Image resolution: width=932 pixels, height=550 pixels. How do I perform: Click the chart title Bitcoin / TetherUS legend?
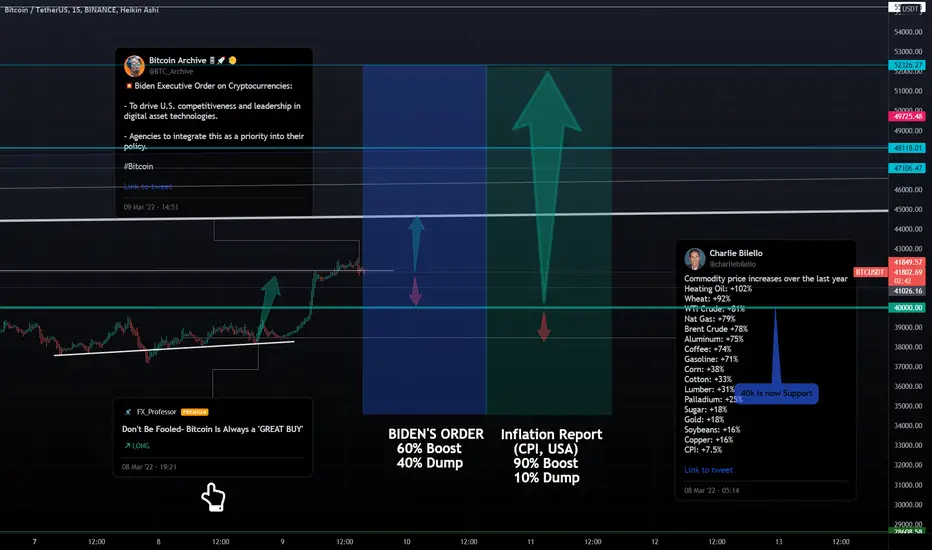tap(81, 10)
